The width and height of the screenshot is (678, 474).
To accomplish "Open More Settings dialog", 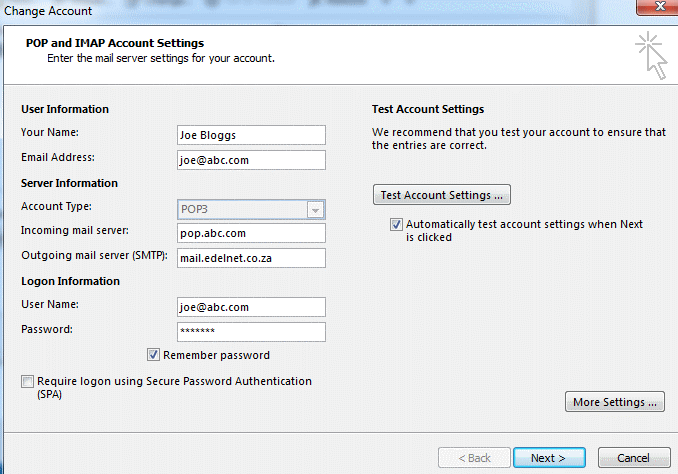I will 614,402.
